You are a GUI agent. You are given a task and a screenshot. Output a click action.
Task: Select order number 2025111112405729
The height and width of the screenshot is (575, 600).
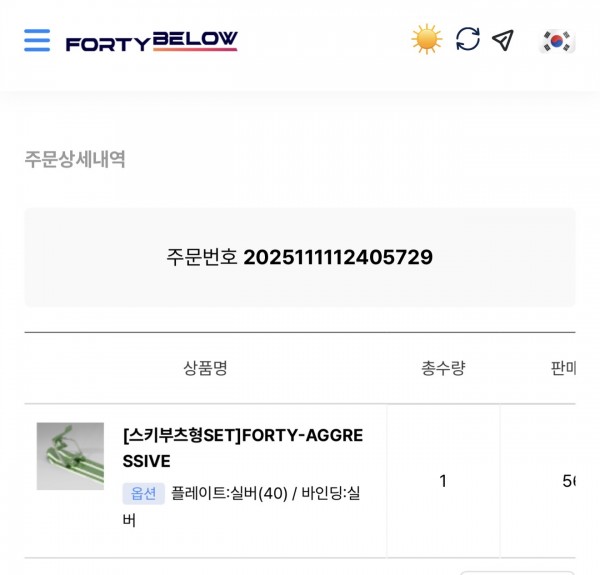click(x=338, y=257)
